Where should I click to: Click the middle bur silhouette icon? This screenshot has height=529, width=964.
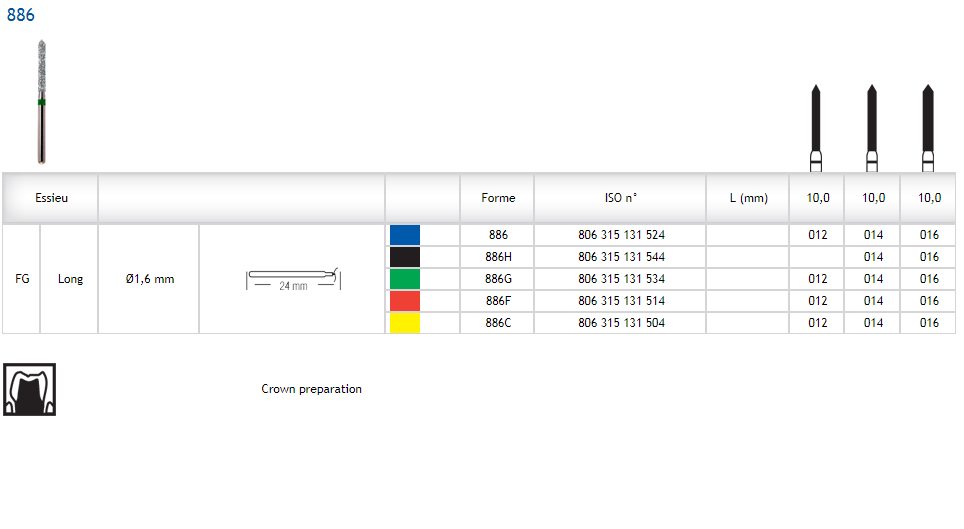click(872, 128)
